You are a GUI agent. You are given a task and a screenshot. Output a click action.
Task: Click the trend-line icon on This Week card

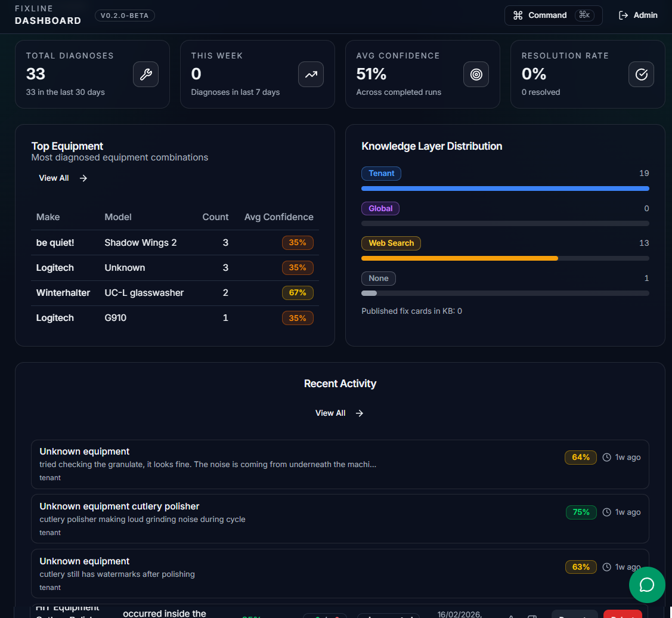[x=311, y=73]
